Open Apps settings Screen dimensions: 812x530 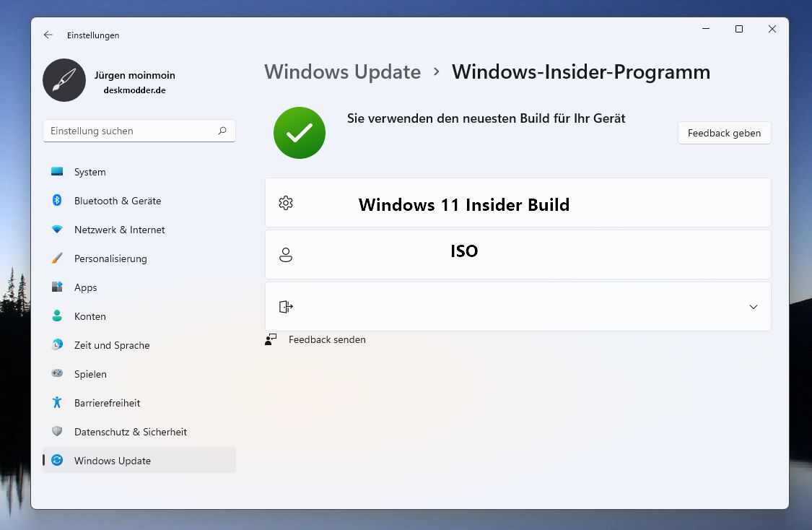click(139, 287)
